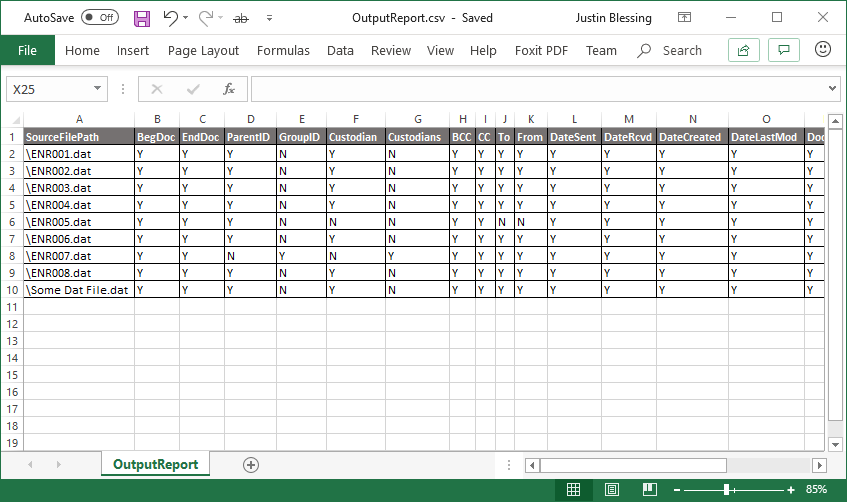This screenshot has width=847, height=502.
Task: Click the strikethrough icon in quick access toolbar
Action: 241,18
